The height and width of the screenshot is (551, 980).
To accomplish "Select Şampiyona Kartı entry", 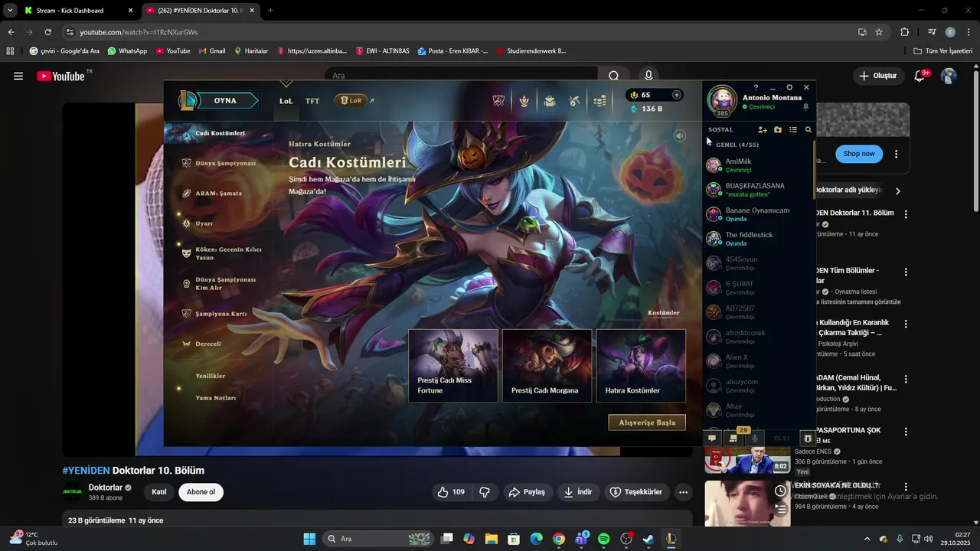I will [220, 314].
